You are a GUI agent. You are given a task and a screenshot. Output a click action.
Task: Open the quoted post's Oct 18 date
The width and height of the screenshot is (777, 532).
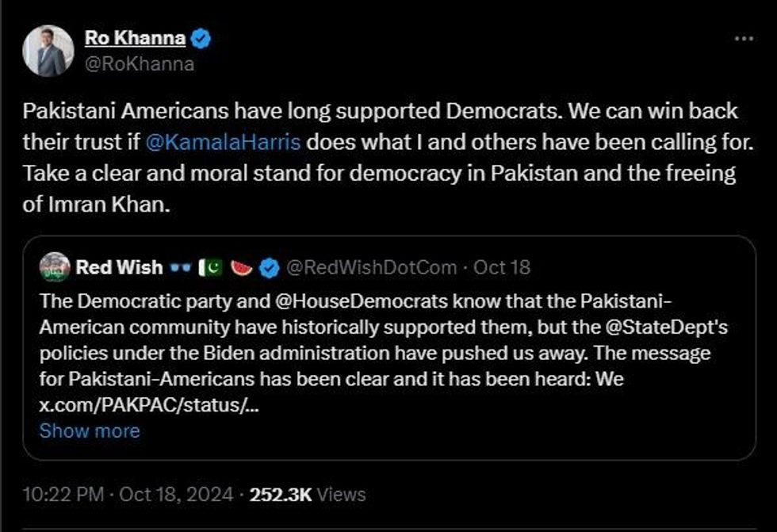click(502, 268)
